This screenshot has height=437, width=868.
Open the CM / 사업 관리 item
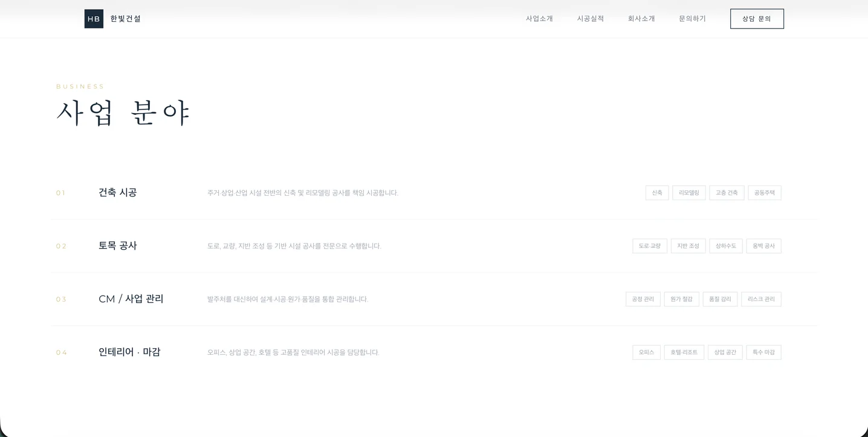[x=131, y=299]
